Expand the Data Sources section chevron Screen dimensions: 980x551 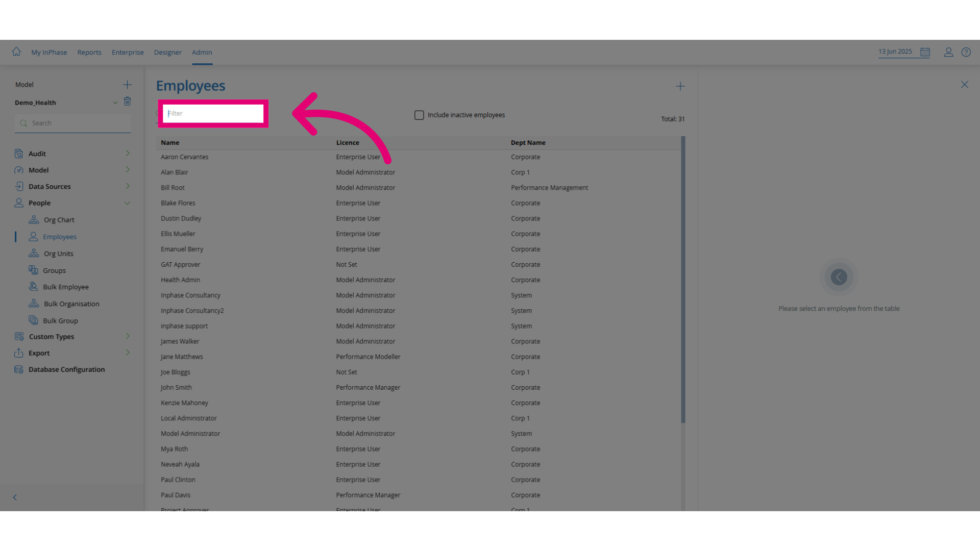(128, 186)
